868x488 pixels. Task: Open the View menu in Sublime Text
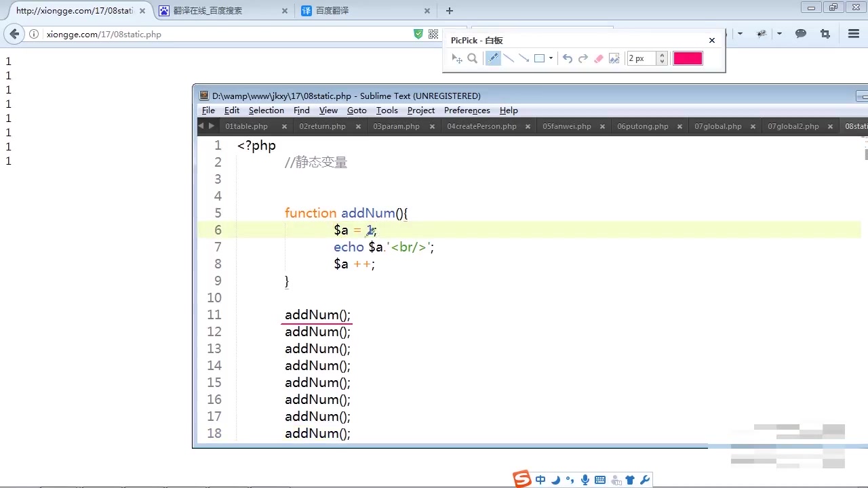328,110
